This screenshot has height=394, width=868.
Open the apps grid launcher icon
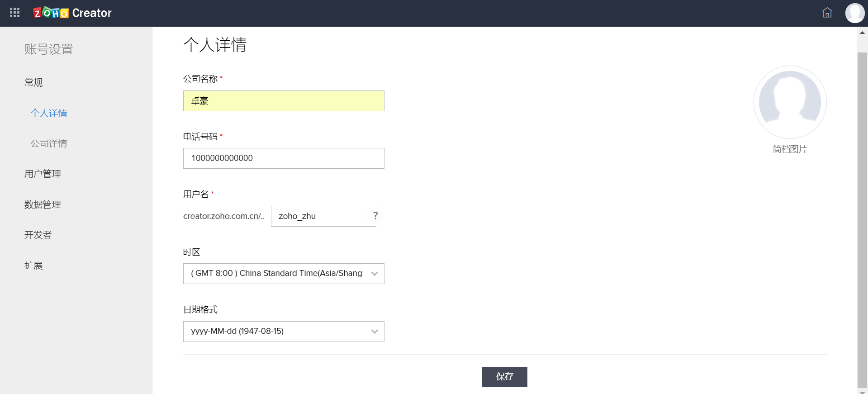14,13
